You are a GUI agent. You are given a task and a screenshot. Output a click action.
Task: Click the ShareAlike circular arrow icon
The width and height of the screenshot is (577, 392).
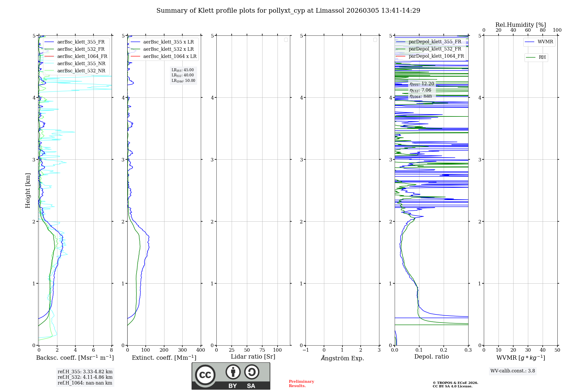(252, 372)
